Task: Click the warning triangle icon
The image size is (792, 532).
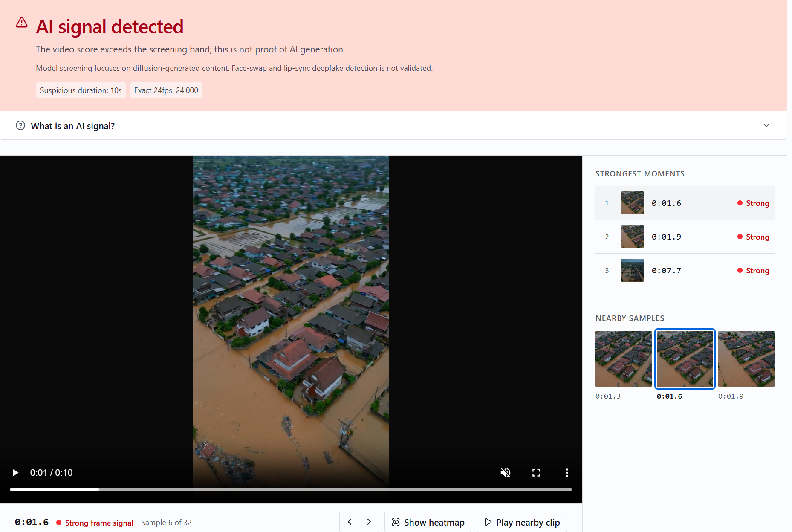Action: tap(22, 23)
